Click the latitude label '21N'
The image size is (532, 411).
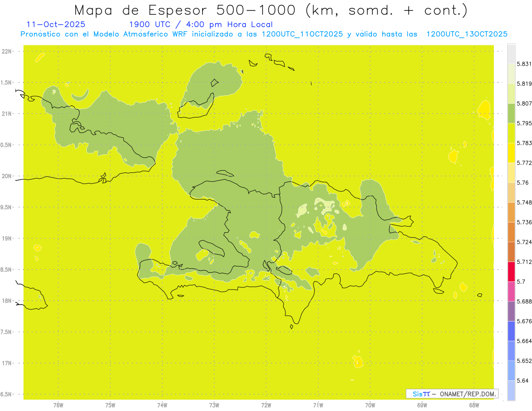click(7, 114)
